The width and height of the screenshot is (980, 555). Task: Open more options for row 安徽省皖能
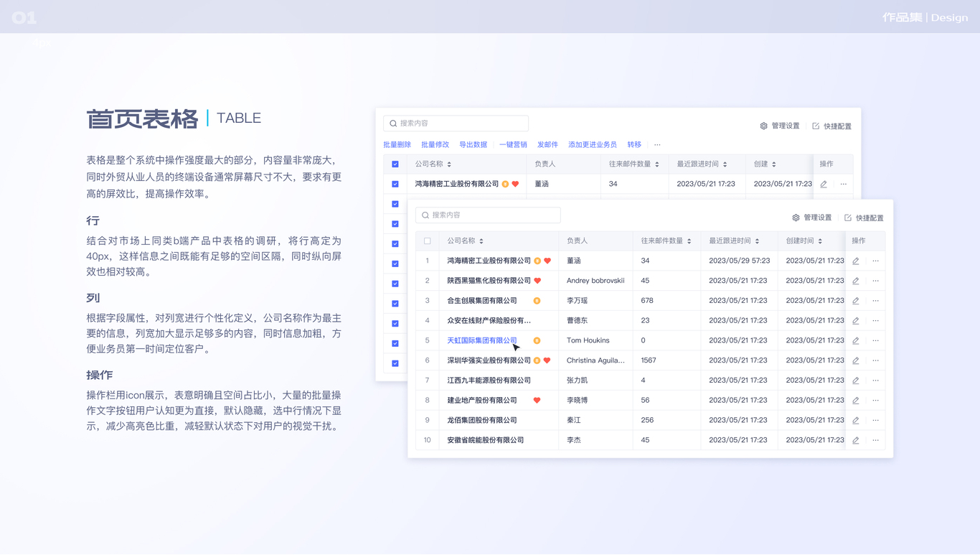click(x=876, y=440)
